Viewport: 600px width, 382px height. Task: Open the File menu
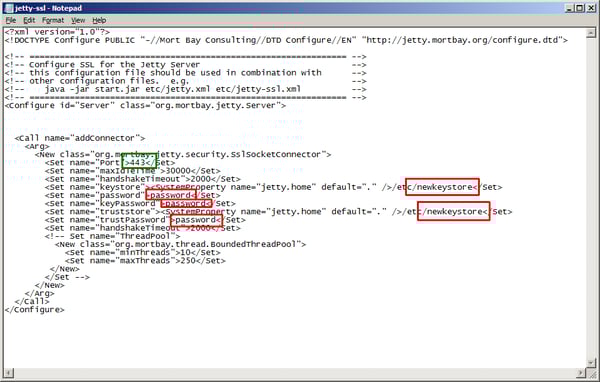11,20
